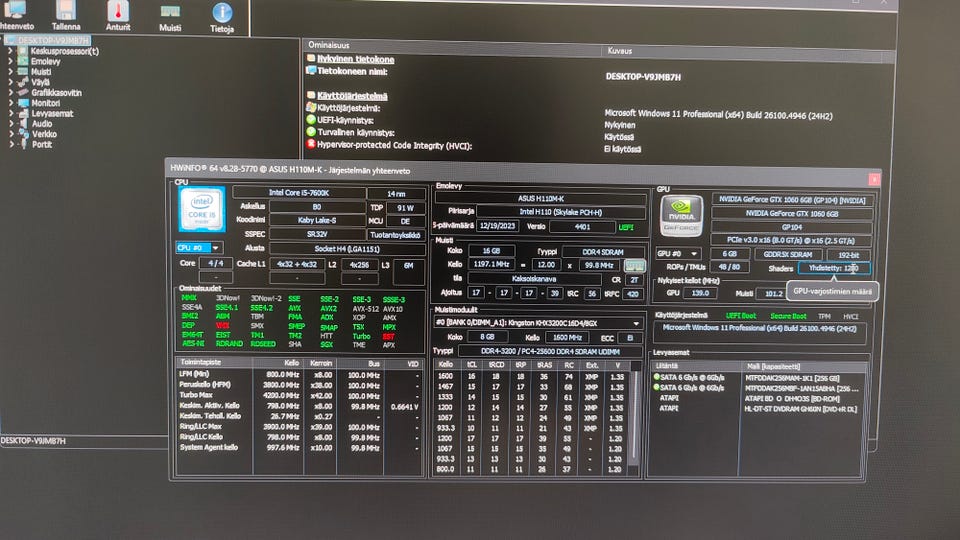Viewport: 960px width, 540px height.
Task: Click the Intel Core i5 logo
Action: [202, 209]
